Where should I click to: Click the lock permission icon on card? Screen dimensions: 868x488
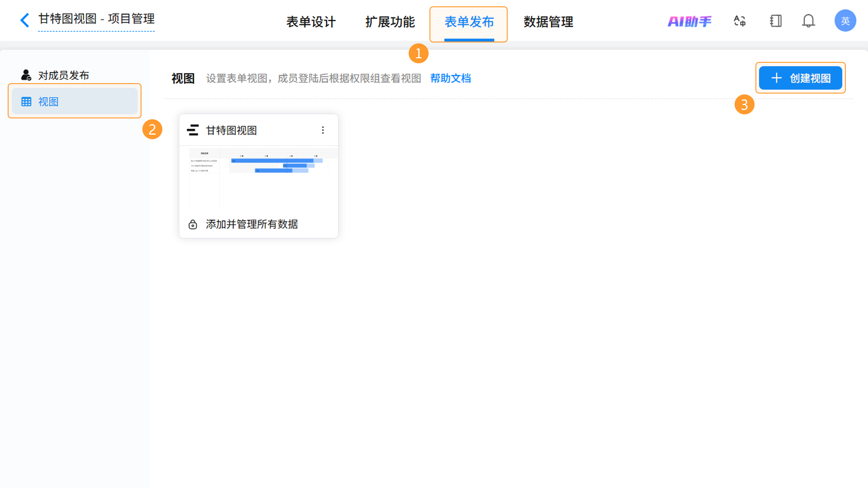click(193, 224)
